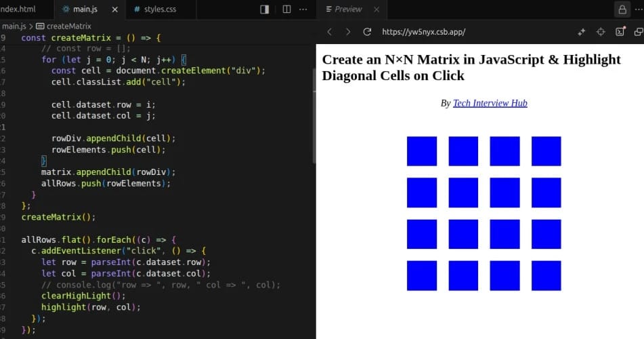644x339 pixels.
Task: Click the clearHighLight(); code line
Action: click(x=83, y=296)
